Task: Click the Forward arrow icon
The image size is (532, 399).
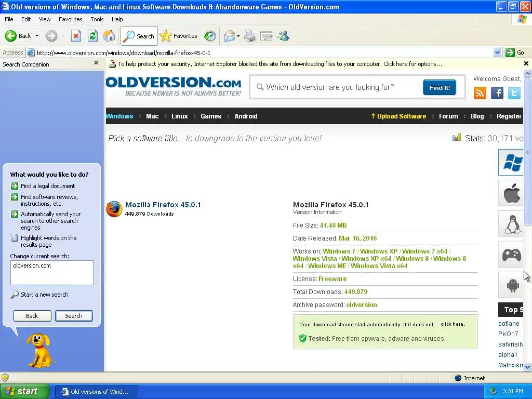Action: (51, 36)
